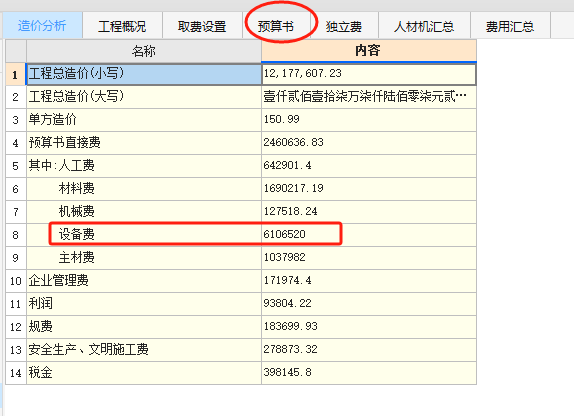The height and width of the screenshot is (416, 574).
Task: Open the 人材机汇总 tab
Action: [424, 26]
